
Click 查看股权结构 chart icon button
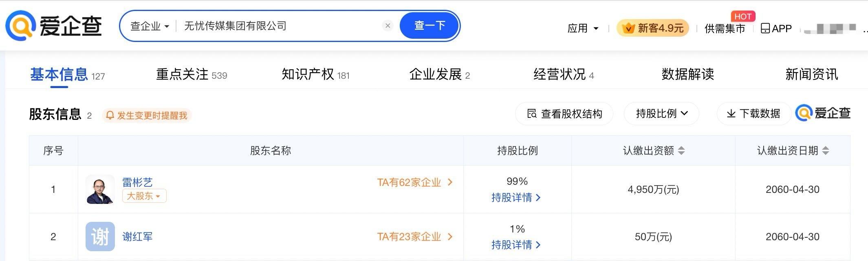coord(564,114)
